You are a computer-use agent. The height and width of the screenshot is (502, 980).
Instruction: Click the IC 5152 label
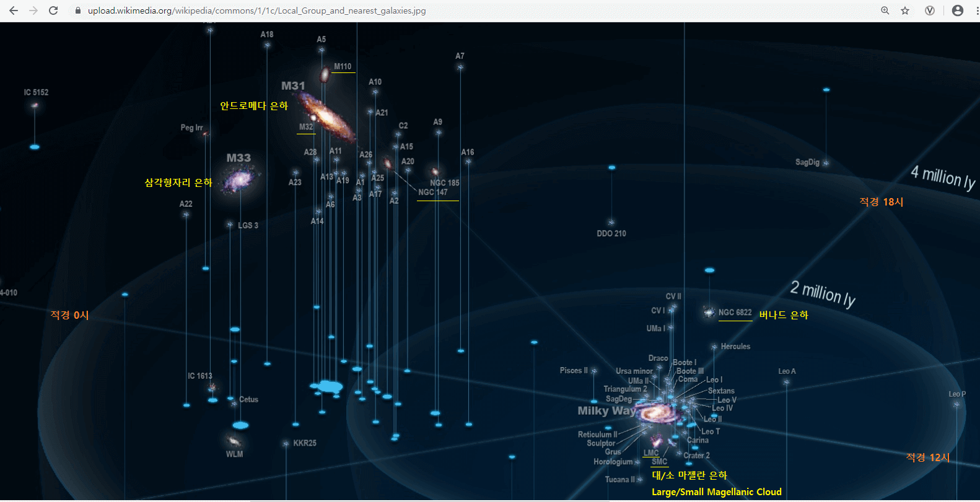pos(36,92)
